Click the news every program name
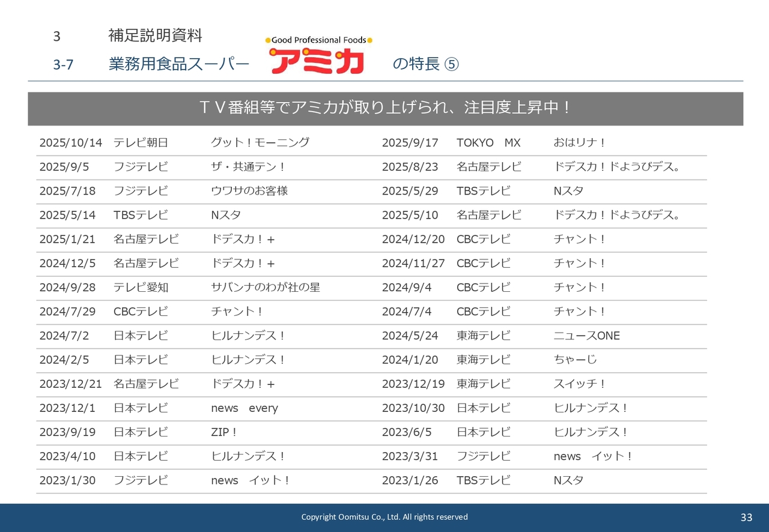The image size is (769, 532). point(244,408)
